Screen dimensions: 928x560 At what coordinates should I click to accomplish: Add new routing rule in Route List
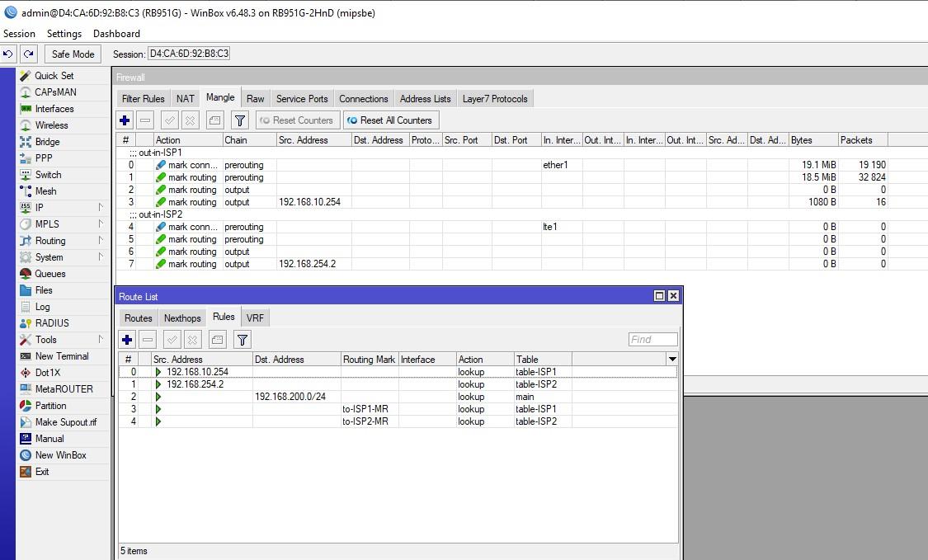(x=127, y=339)
